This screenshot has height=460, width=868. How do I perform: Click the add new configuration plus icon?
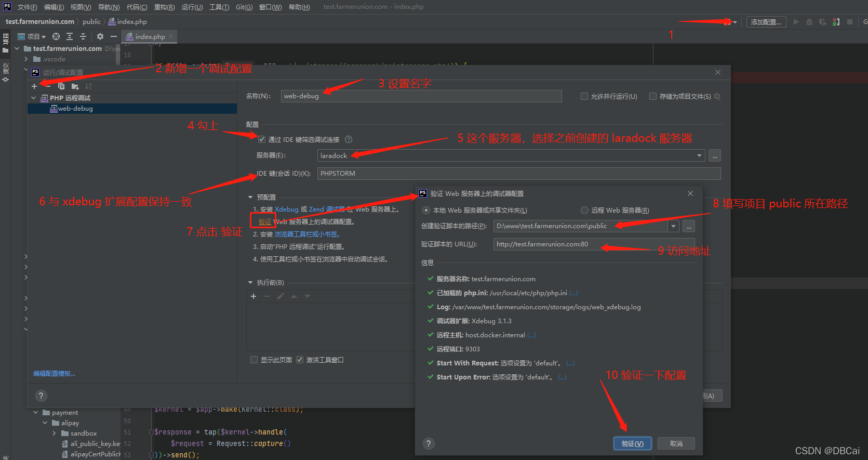pyautogui.click(x=34, y=86)
